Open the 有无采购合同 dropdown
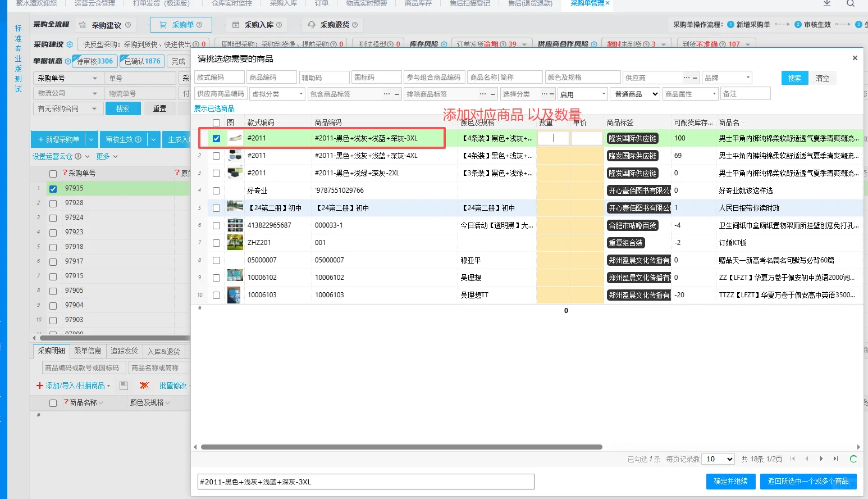 tap(68, 108)
